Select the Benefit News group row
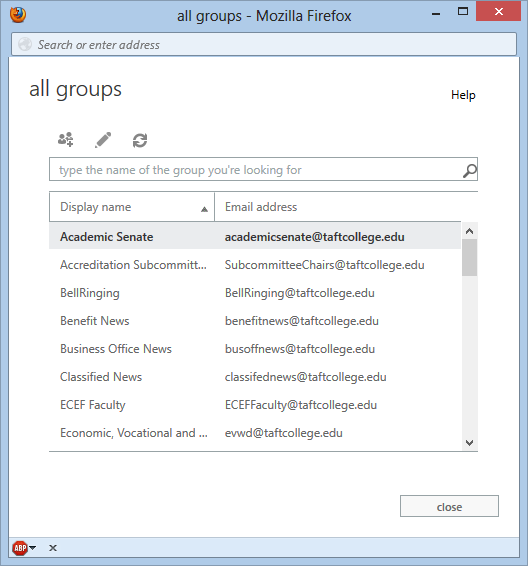Screen dimensions: 528x566 pyautogui.click(x=255, y=321)
